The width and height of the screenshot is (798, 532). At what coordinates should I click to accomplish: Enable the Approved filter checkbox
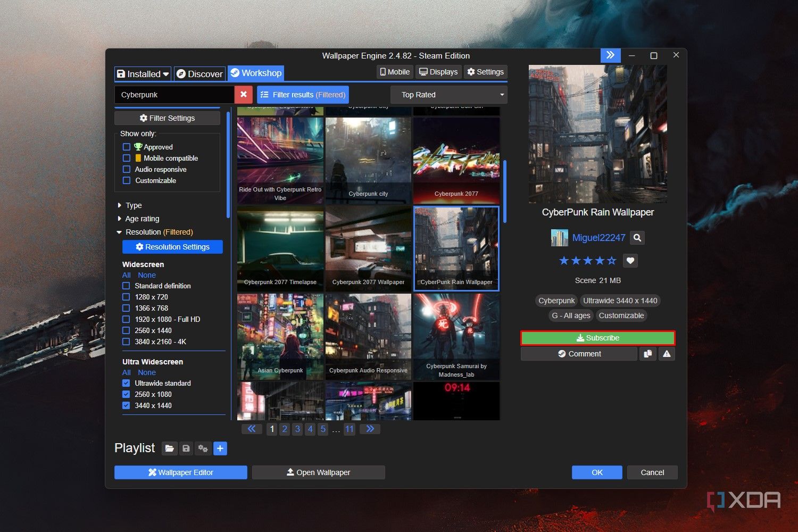click(x=127, y=147)
